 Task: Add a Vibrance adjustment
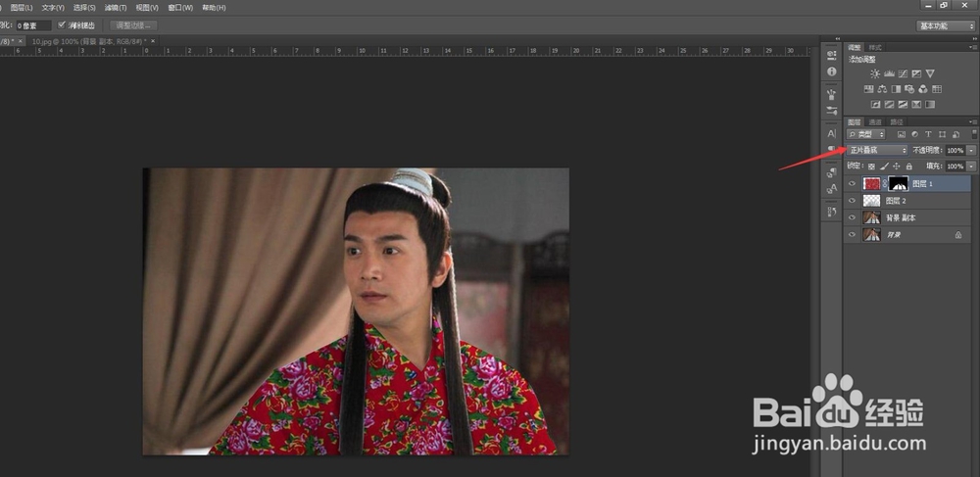point(930,73)
